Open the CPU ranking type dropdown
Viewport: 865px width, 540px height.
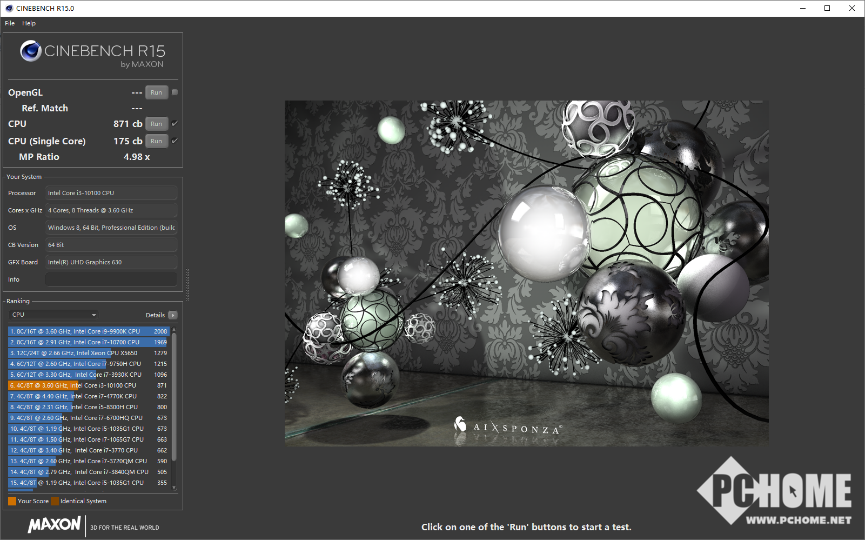coord(54,315)
